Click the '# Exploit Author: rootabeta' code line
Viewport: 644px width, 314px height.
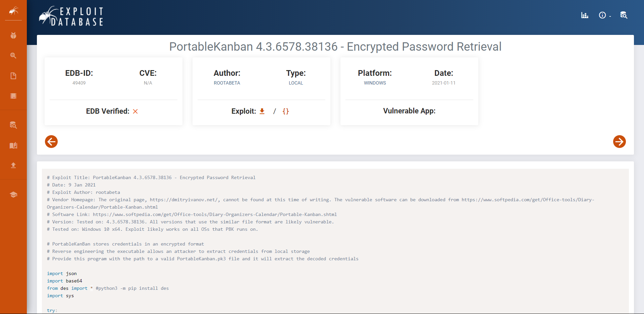(84, 192)
